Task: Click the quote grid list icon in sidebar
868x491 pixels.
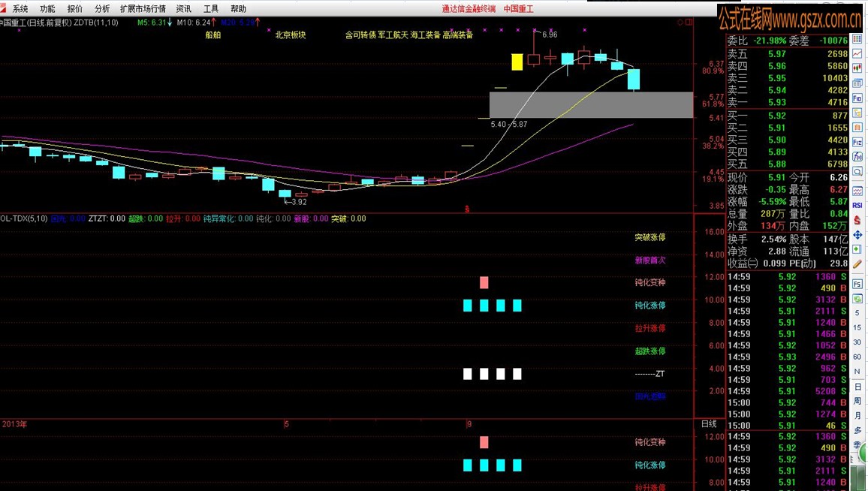Action: (857, 39)
